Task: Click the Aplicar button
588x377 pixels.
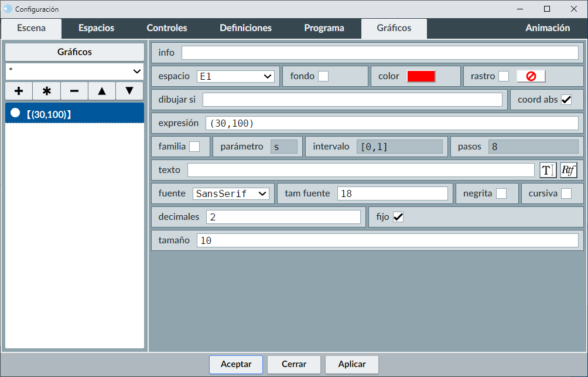Action: [352, 364]
